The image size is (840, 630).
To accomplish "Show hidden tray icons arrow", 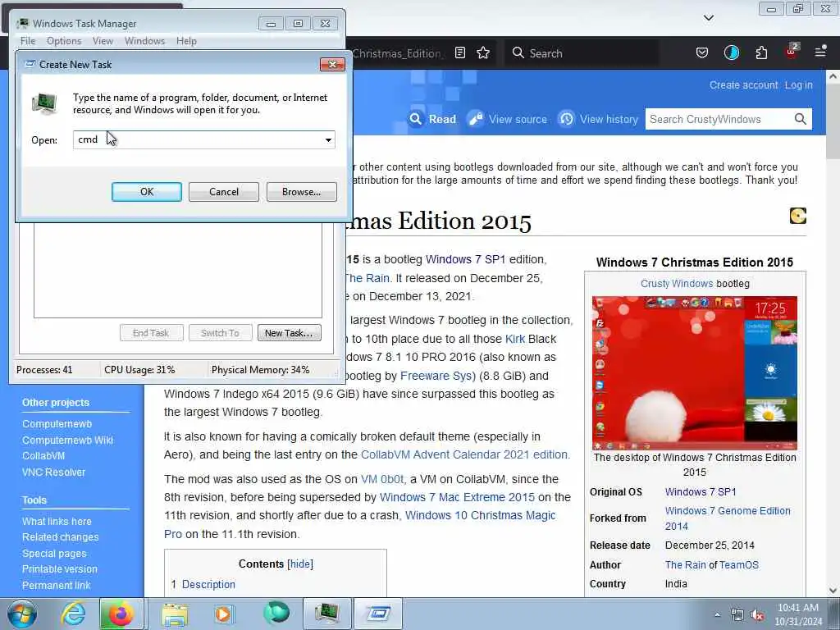I will (717, 615).
